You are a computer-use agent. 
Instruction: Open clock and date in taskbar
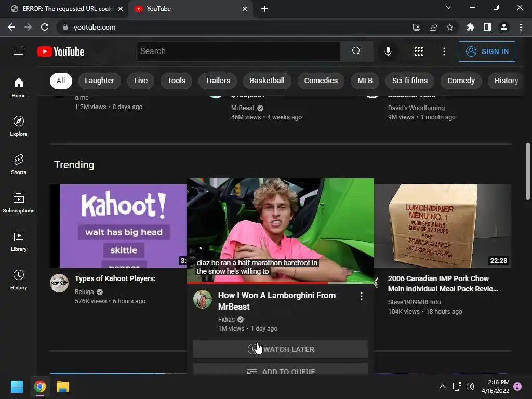click(495, 387)
